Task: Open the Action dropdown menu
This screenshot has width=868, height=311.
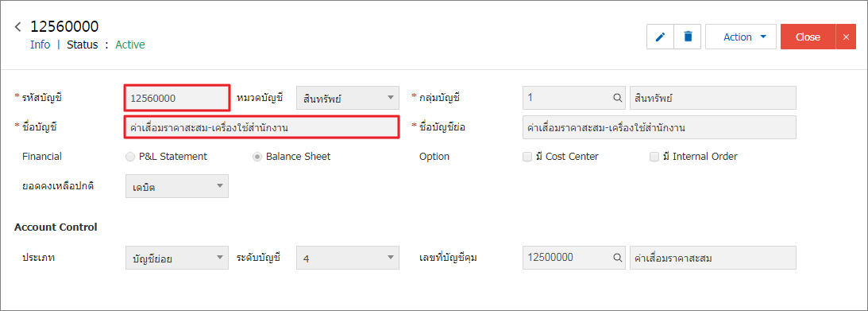Action: pos(741,37)
